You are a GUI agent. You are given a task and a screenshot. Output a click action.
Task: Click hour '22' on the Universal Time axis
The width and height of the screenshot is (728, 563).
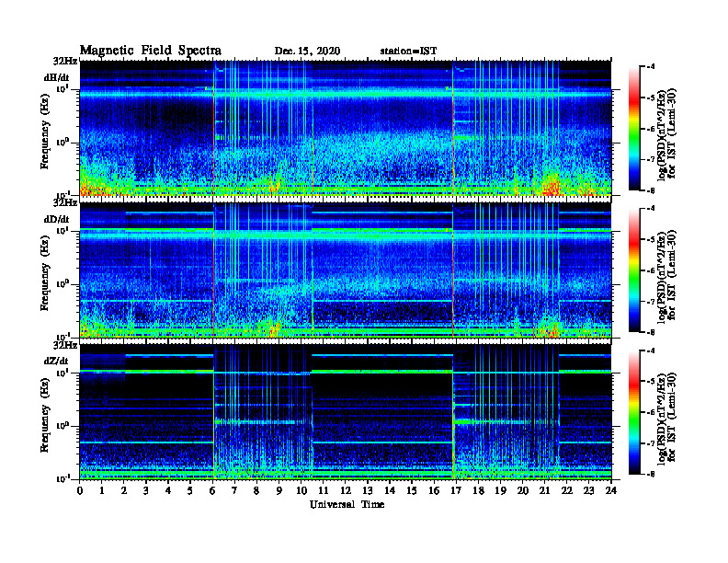pos(567,490)
